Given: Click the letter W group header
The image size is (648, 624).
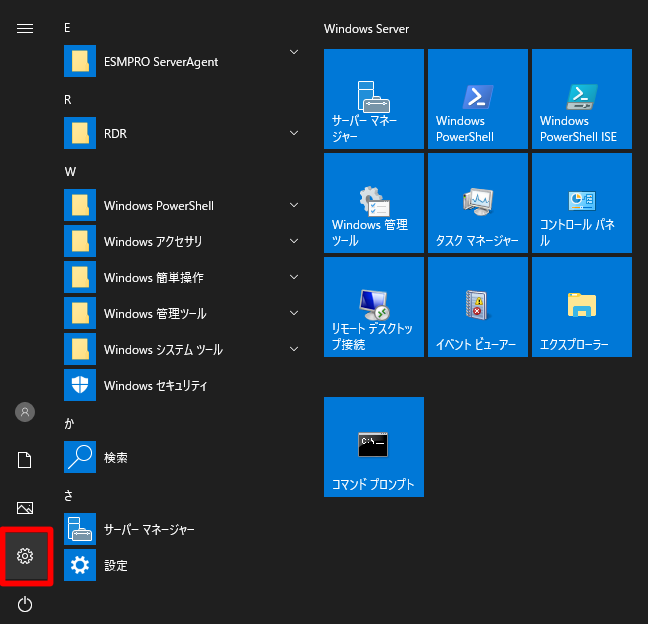Looking at the screenshot, I should pyautogui.click(x=70, y=171).
